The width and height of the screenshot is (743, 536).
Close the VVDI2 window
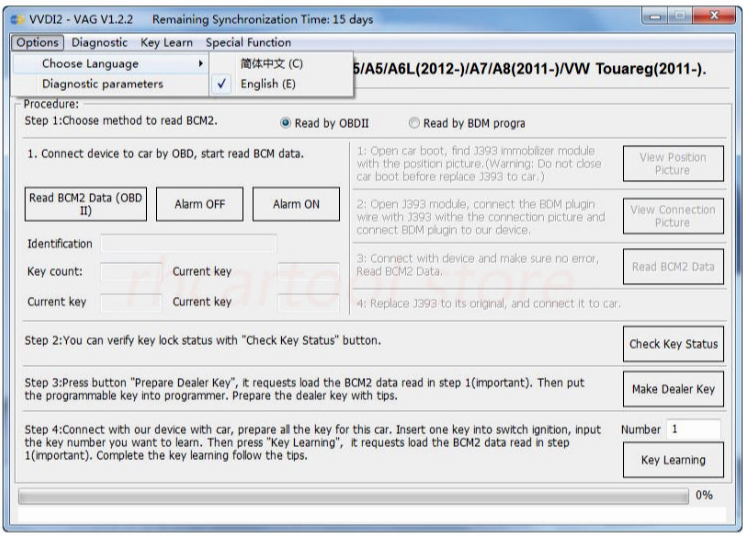coord(714,17)
